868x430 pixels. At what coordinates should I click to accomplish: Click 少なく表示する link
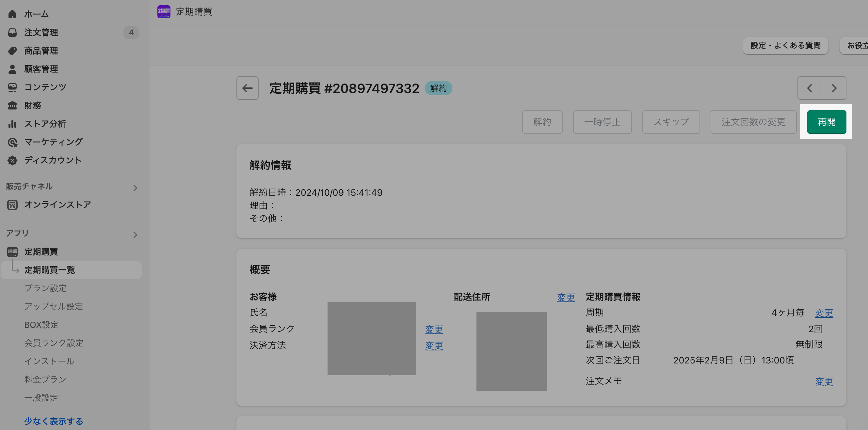(54, 421)
